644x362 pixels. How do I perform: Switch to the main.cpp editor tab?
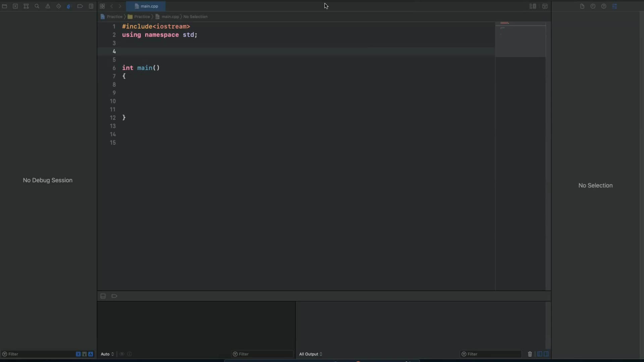(147, 6)
